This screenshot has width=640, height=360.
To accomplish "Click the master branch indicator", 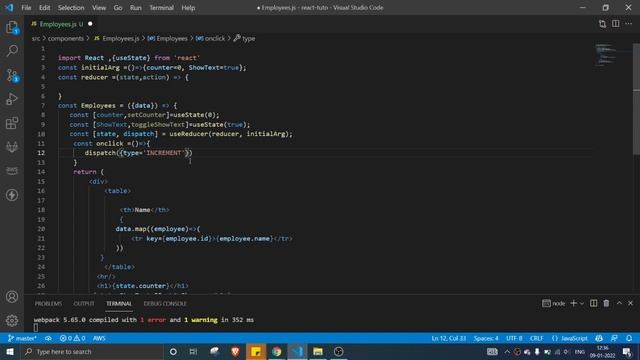I will coord(22,338).
